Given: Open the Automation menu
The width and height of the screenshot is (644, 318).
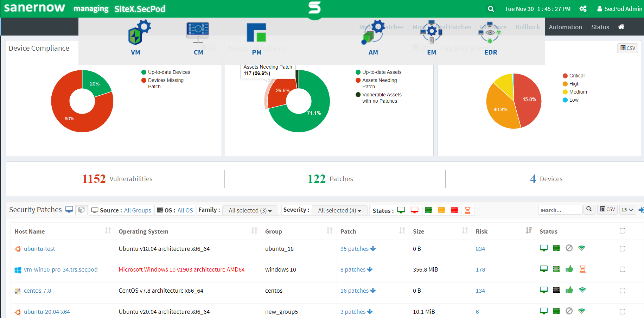Looking at the screenshot, I should coord(565,27).
